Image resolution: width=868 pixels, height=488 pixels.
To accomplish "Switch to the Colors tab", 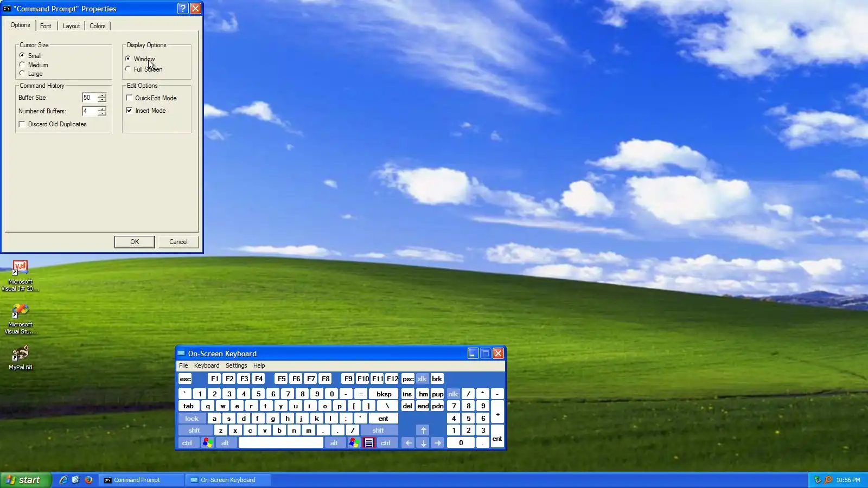I will [x=98, y=26].
